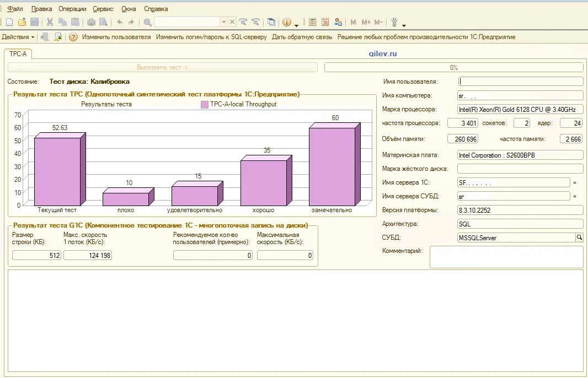
Task: Open the Сервис menu
Action: click(x=103, y=9)
